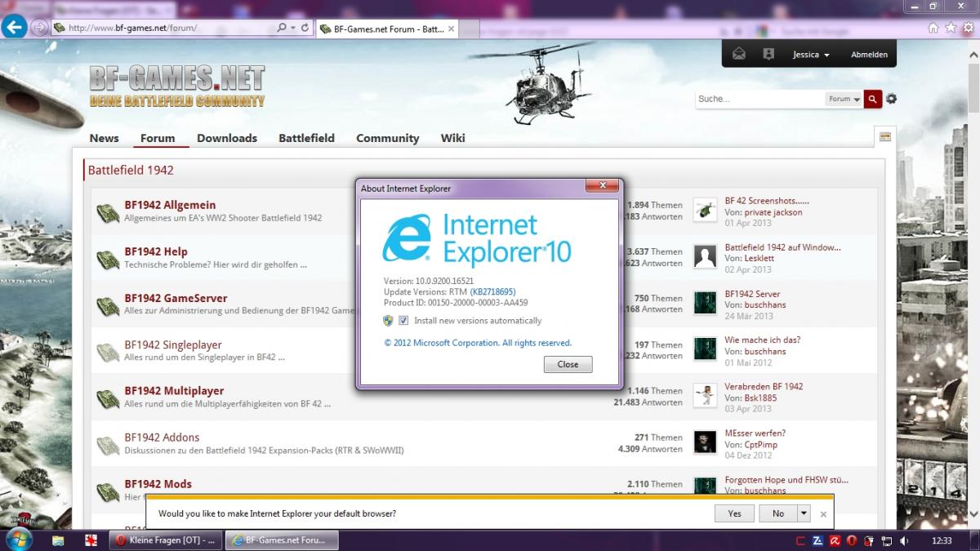Click the BF1942 Help tank icon
Screen dimensions: 980x551
[108, 259]
